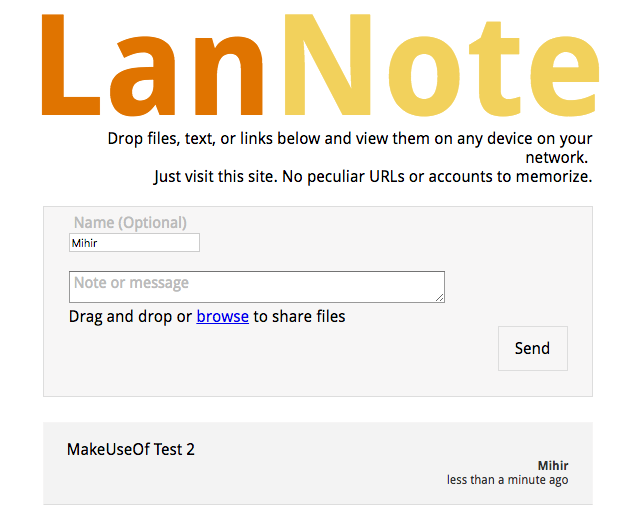Click the yellow letter e ending the logo
640x510 pixels.
point(564,76)
